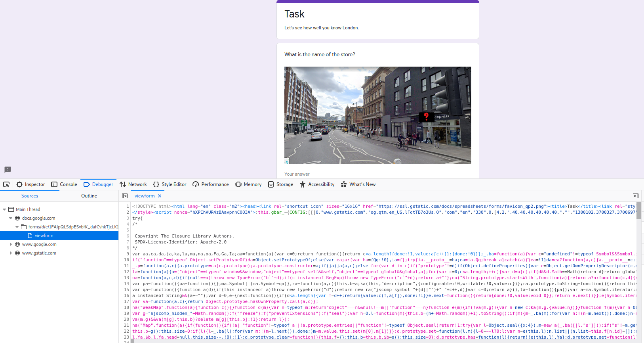Expand the www.google.com node
The height and width of the screenshot is (343, 644).
click(11, 244)
